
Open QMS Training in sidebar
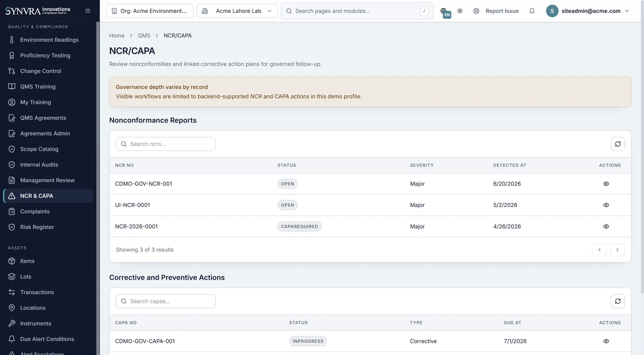[x=48, y=87]
